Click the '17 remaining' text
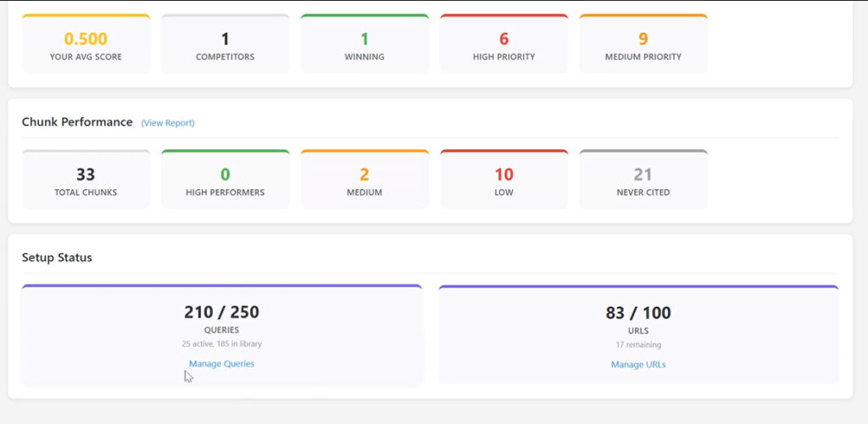This screenshot has height=424, width=868. (638, 345)
